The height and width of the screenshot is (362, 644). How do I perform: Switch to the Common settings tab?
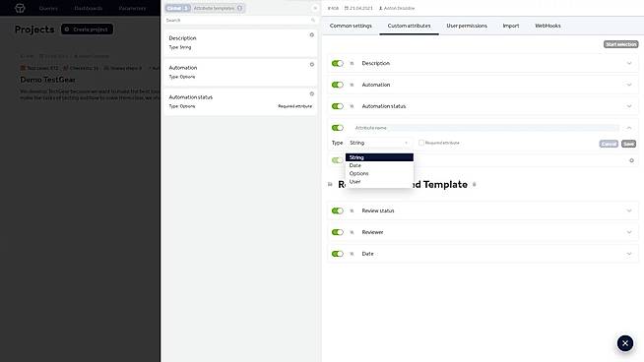pyautogui.click(x=351, y=26)
